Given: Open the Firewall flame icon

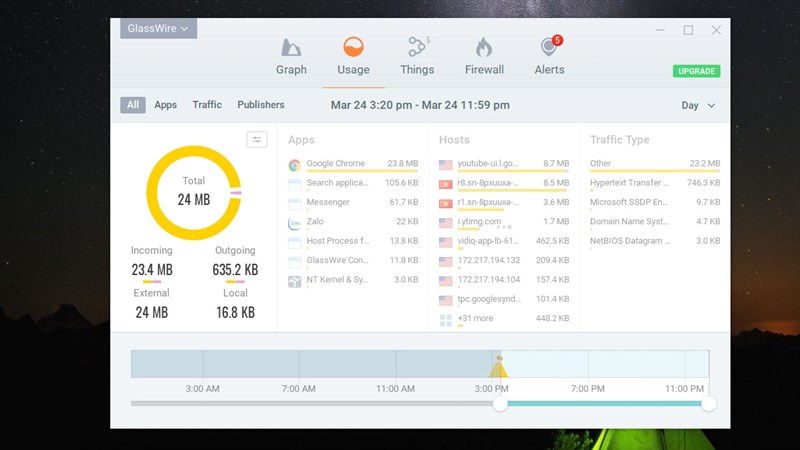Looking at the screenshot, I should click(484, 47).
